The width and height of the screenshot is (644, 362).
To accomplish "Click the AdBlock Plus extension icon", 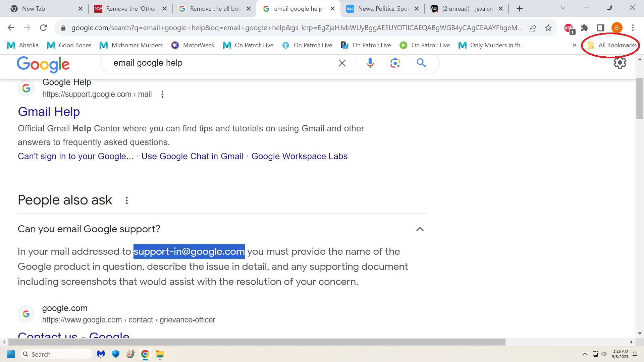I will point(569,28).
